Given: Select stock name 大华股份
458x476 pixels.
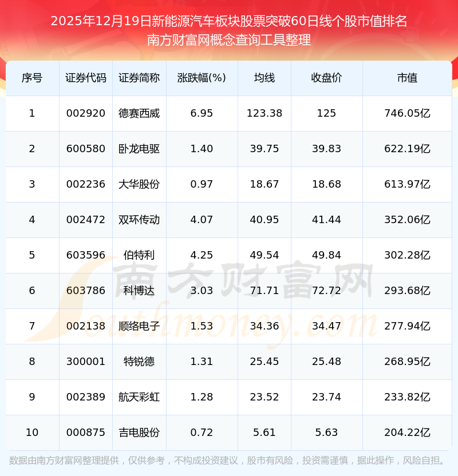Looking at the screenshot, I should click(x=139, y=184).
